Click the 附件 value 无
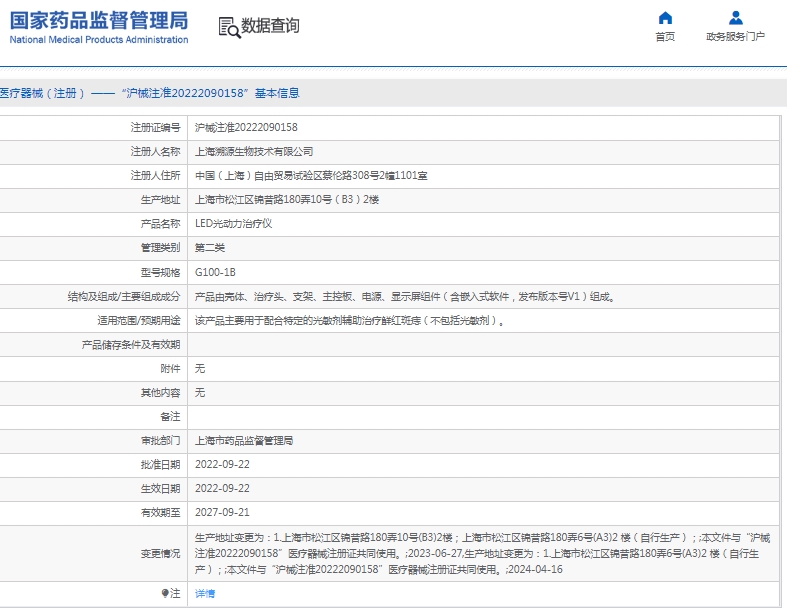 (200, 369)
